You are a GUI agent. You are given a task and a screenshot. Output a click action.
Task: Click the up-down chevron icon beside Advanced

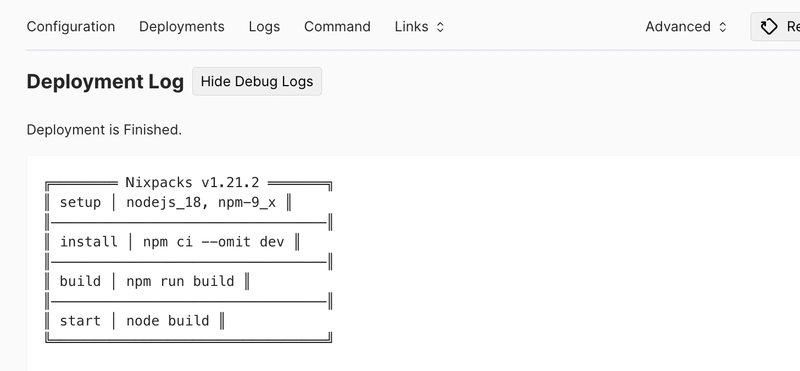[x=722, y=27]
